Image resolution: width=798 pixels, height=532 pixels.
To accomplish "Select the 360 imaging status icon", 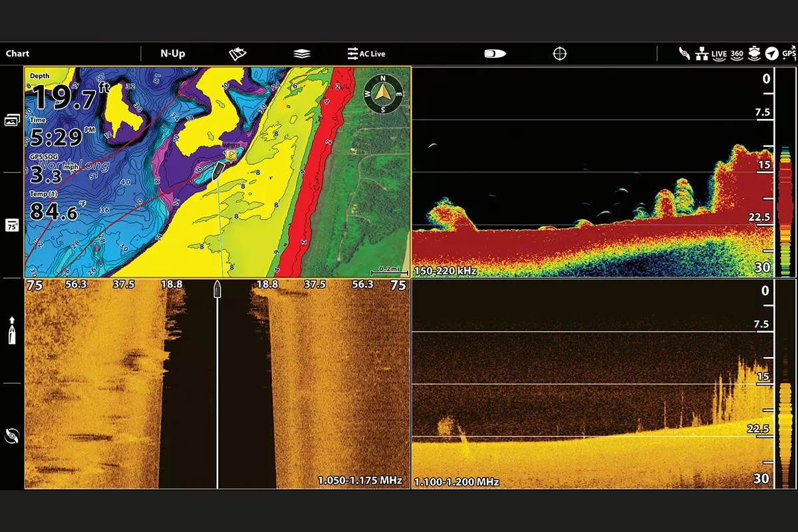I will [737, 55].
